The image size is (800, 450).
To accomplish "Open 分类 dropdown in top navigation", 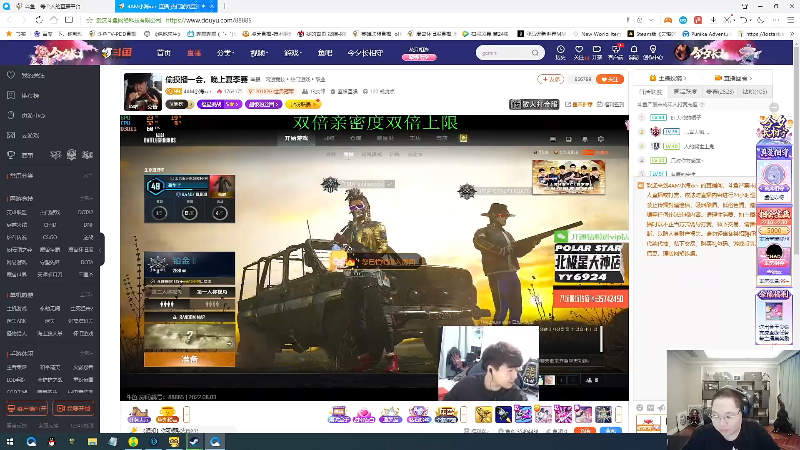I will tap(225, 53).
